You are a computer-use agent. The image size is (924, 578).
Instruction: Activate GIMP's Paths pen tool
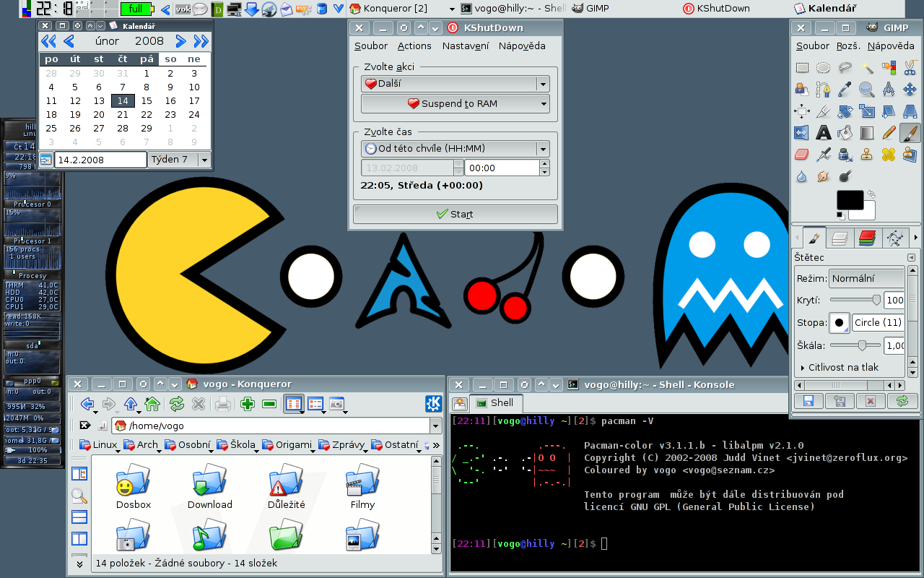pyautogui.click(x=824, y=90)
